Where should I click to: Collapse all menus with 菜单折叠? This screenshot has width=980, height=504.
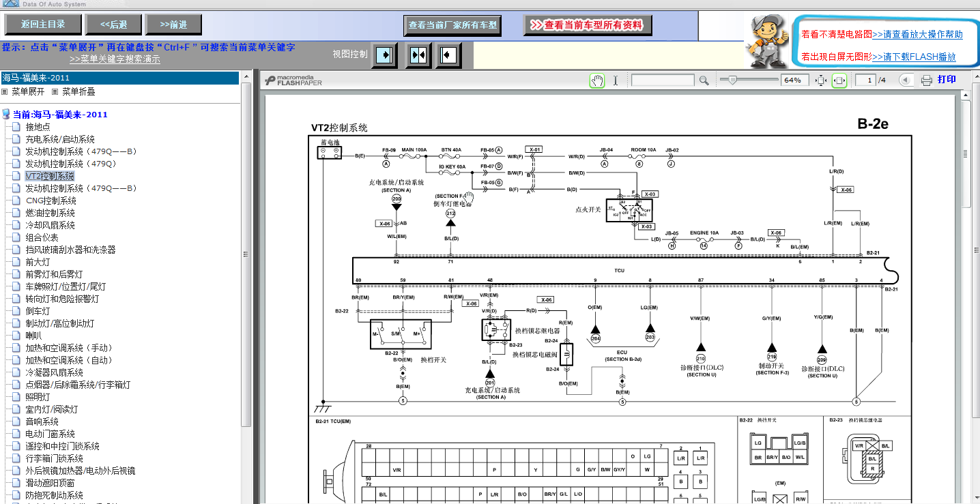tap(78, 91)
